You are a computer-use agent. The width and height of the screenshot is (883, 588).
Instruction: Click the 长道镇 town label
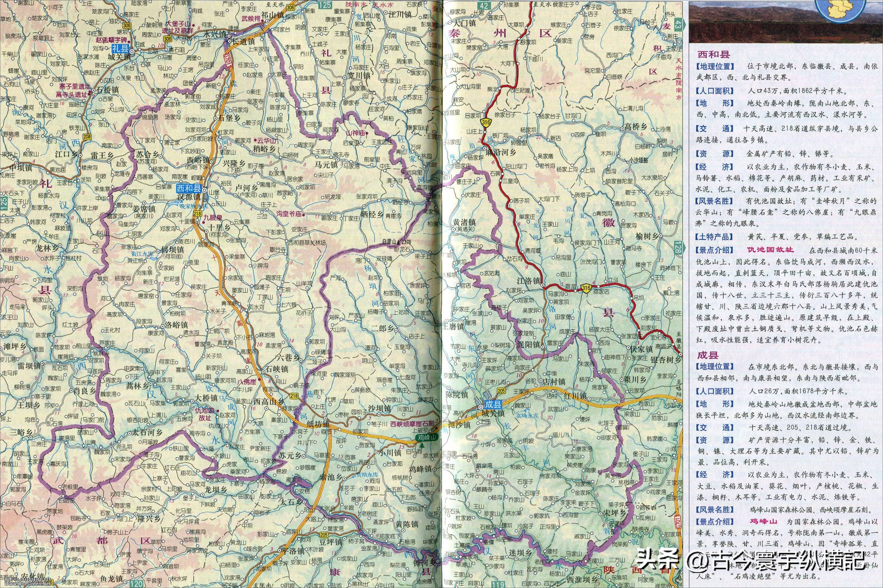pyautogui.click(x=244, y=42)
